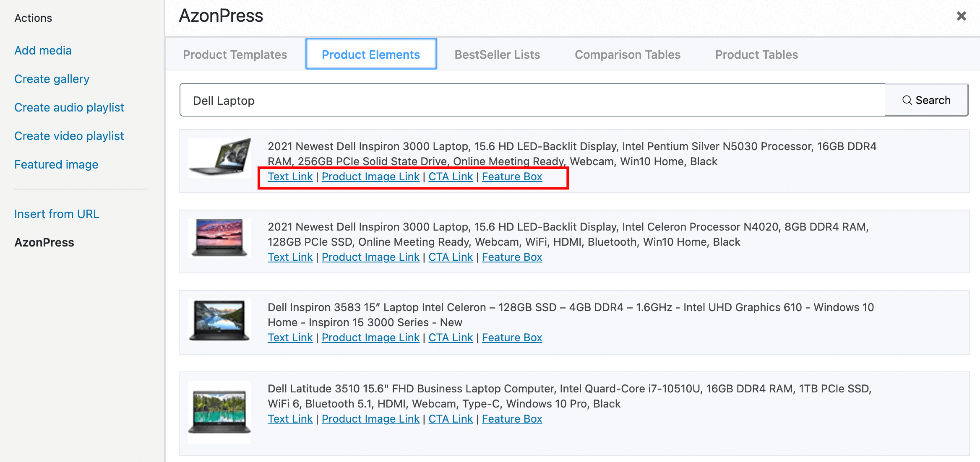The width and height of the screenshot is (980, 462).
Task: Click CTA Link for Dell Latitude 3510
Action: [451, 419]
